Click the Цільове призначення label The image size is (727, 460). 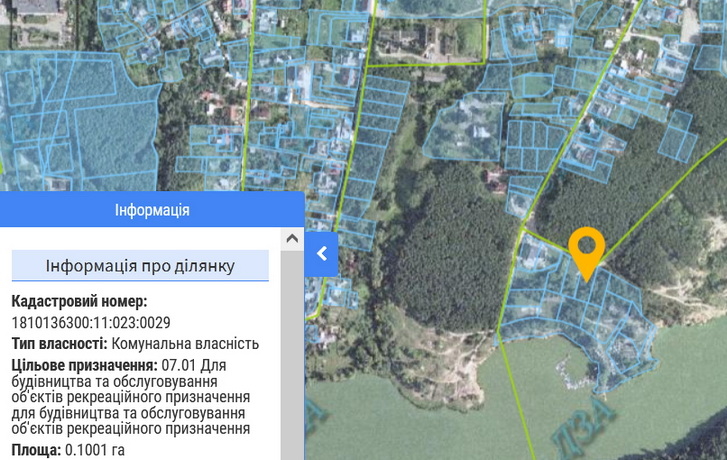[x=84, y=365]
